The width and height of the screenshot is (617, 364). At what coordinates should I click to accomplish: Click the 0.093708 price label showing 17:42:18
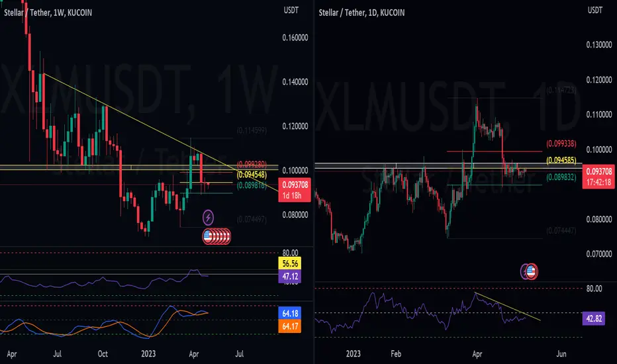(599, 177)
